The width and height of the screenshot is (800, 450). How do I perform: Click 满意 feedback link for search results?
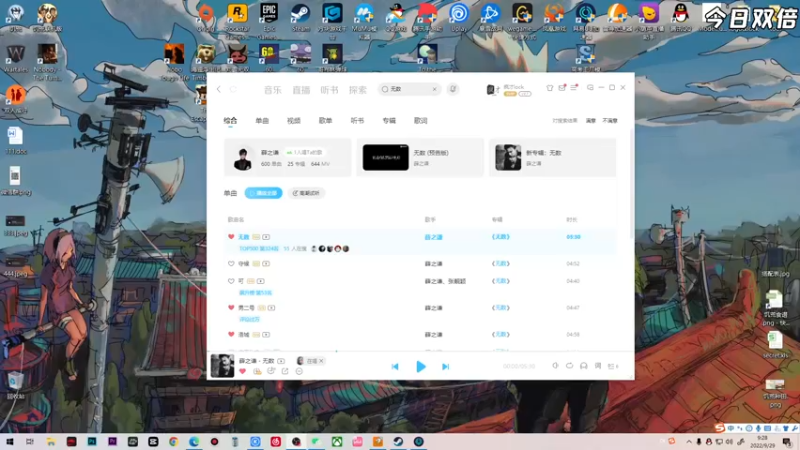point(591,121)
